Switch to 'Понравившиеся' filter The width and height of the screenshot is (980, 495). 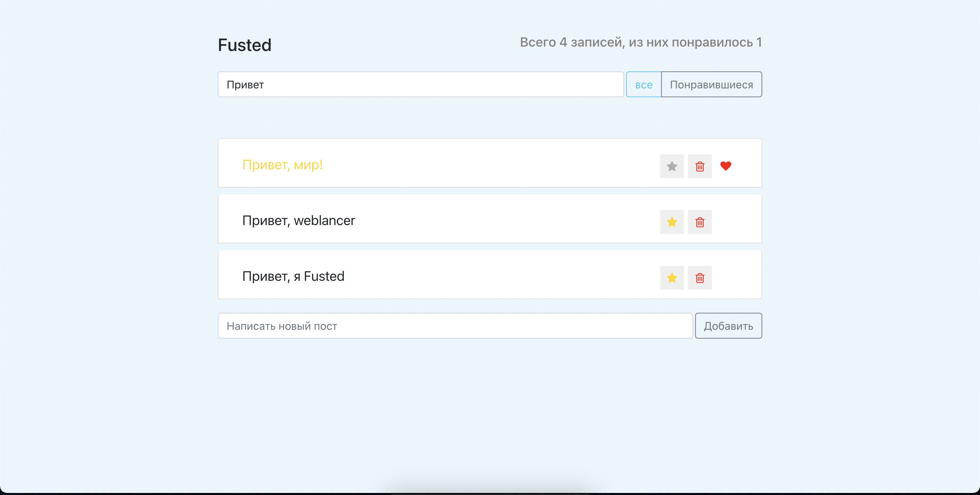tap(712, 84)
